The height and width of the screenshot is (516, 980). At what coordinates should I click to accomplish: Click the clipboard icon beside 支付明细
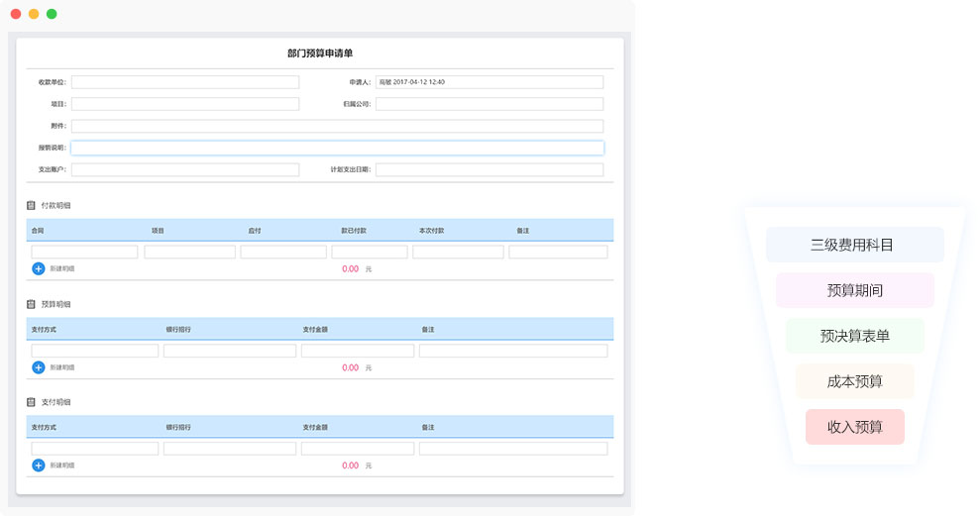32,402
